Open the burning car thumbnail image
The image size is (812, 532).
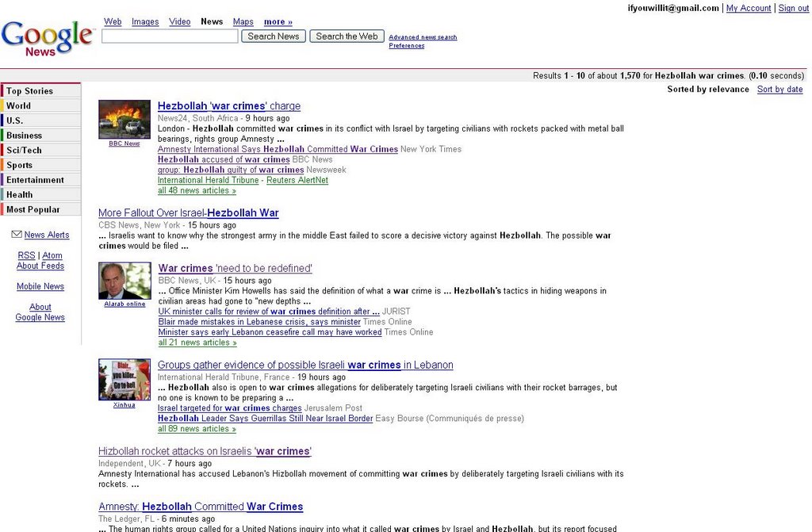pyautogui.click(x=124, y=120)
